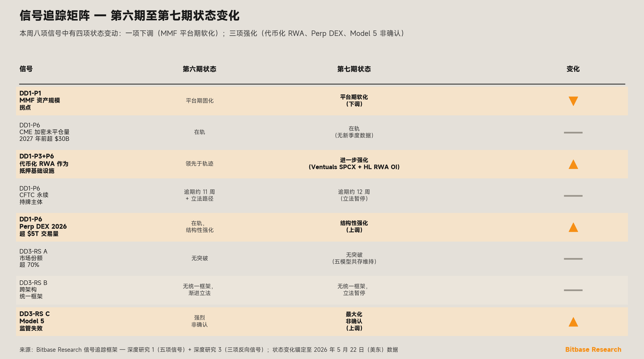Click the subtitle starting 本周八项信号

click(212, 33)
